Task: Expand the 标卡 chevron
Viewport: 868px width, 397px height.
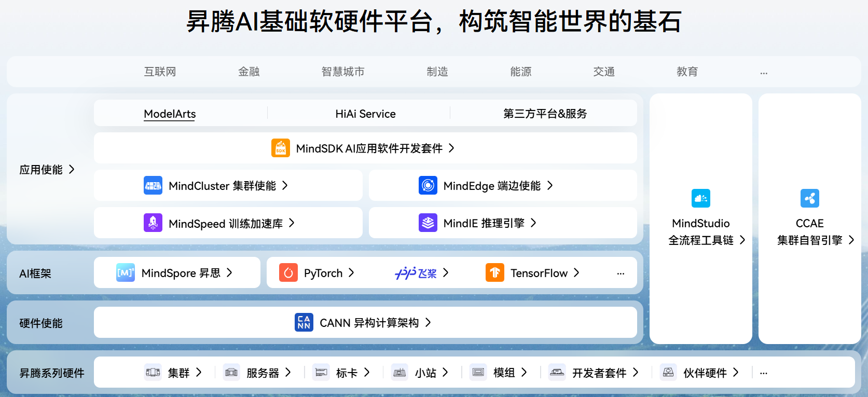Action: 367,372
